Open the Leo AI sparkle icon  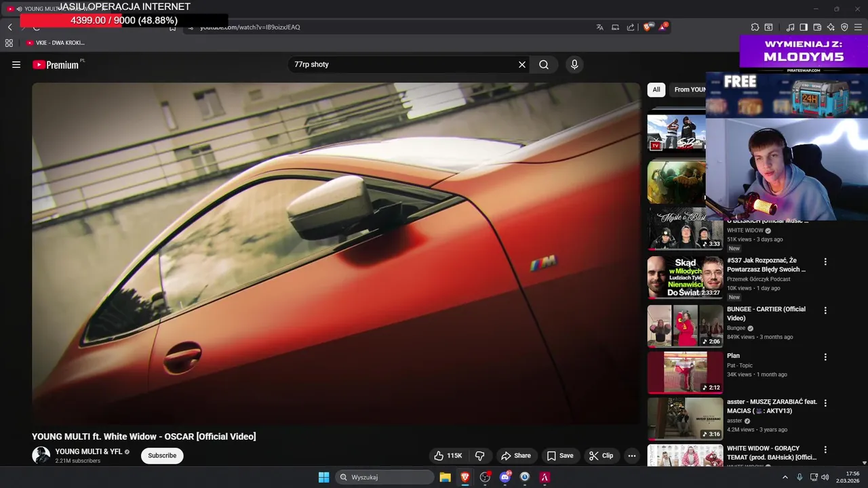click(x=831, y=27)
